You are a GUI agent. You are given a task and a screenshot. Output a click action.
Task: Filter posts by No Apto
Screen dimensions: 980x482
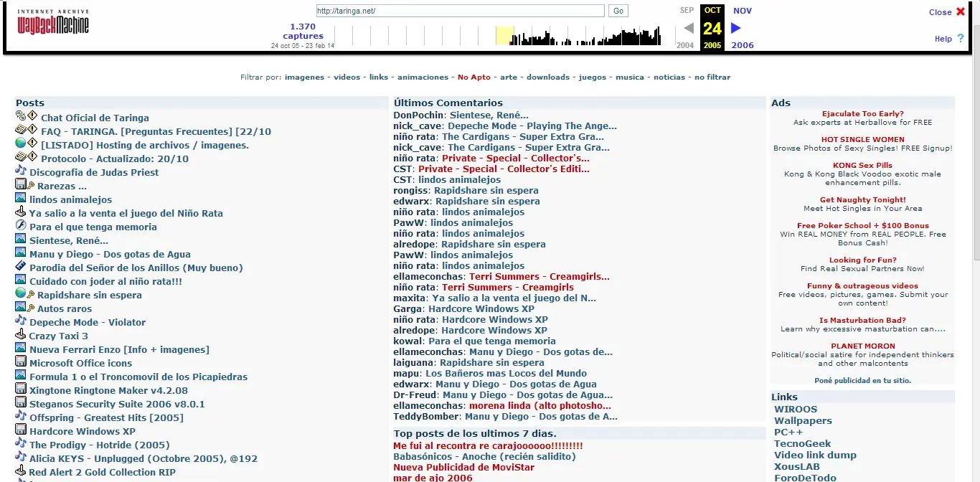point(474,77)
